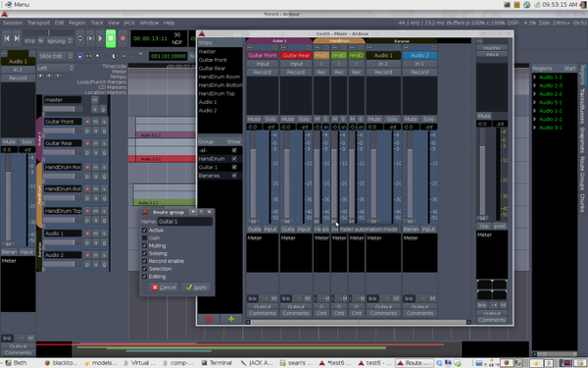Select the gain adjustment tool
Viewport: 588px width, 368px height.
[x=106, y=56]
